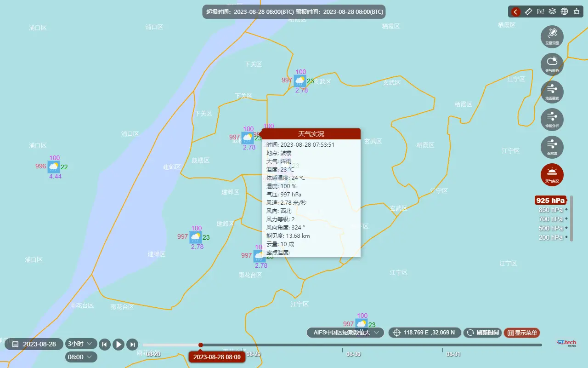Open the 强对流 strong convection panel
Image resolution: width=588 pixels, height=368 pixels.
click(552, 147)
